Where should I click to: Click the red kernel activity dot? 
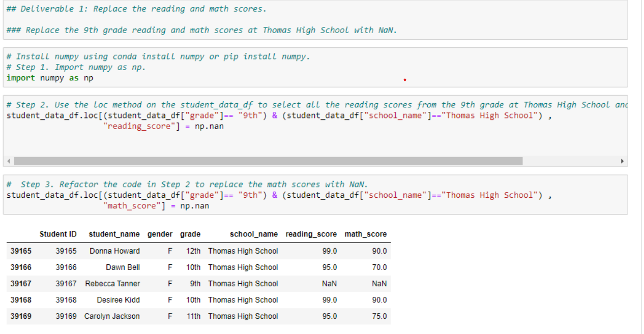[x=404, y=79]
